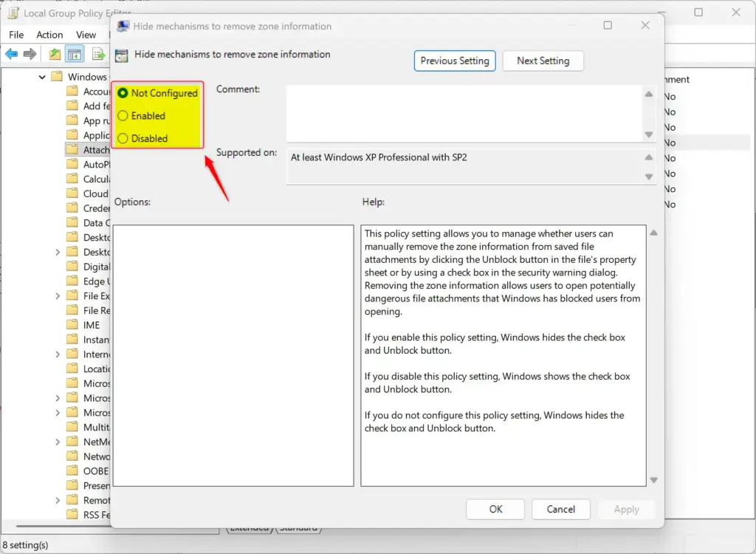Open the File menu in Group Policy Editor
This screenshot has width=756, height=554.
(16, 35)
